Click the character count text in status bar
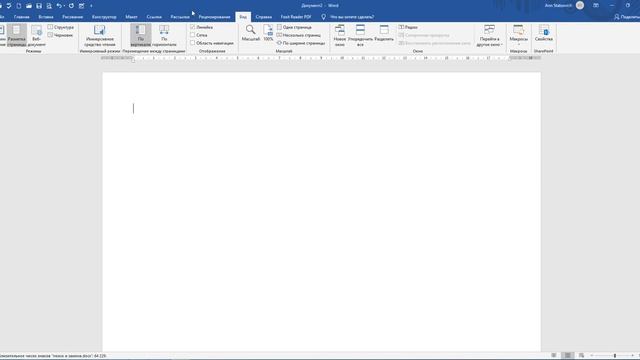This screenshot has height=360, width=640. coord(53,356)
